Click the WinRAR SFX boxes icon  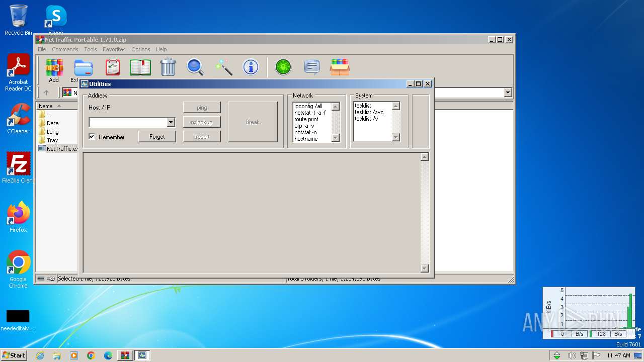coord(340,67)
